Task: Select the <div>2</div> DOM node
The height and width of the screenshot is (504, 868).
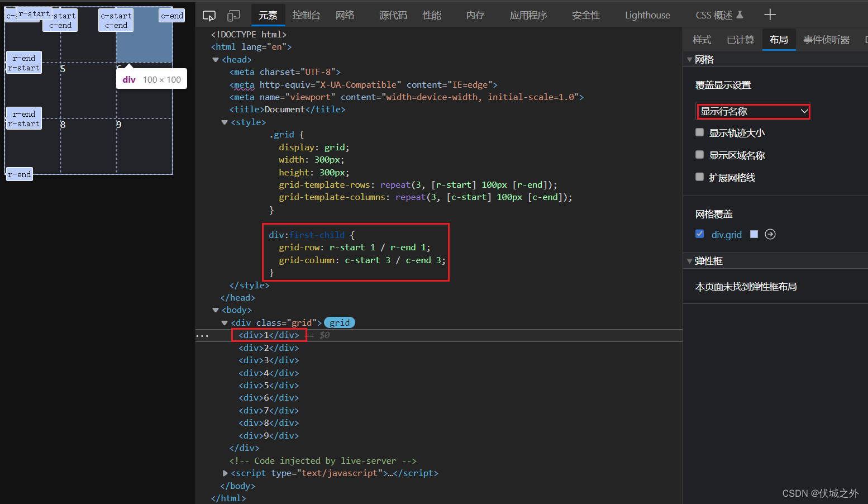Action: (x=269, y=348)
